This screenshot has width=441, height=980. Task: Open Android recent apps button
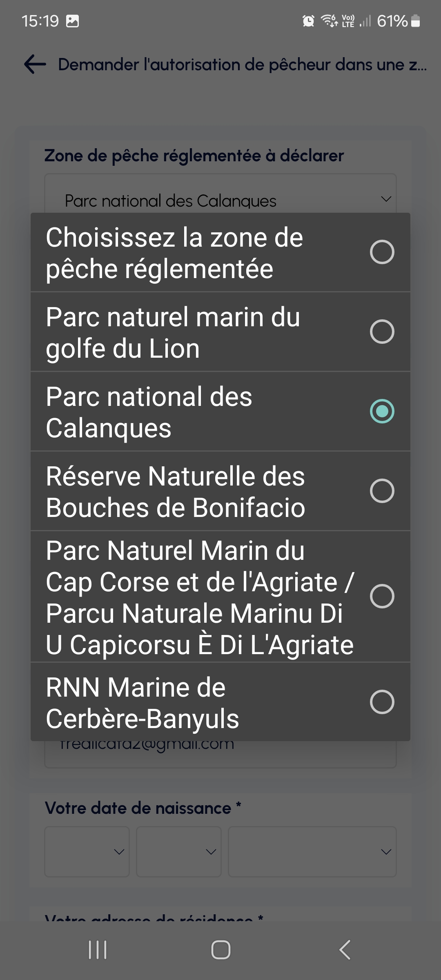tap(98, 949)
